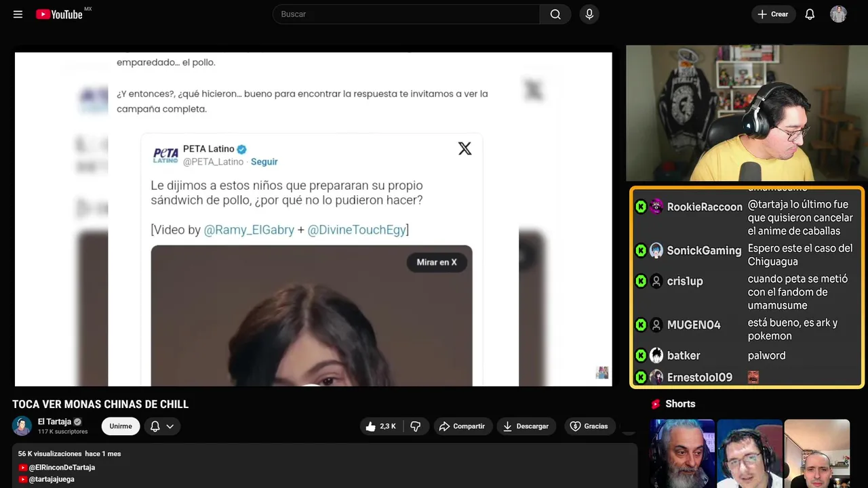Click SonickGaming chat avatar

pos(656,250)
